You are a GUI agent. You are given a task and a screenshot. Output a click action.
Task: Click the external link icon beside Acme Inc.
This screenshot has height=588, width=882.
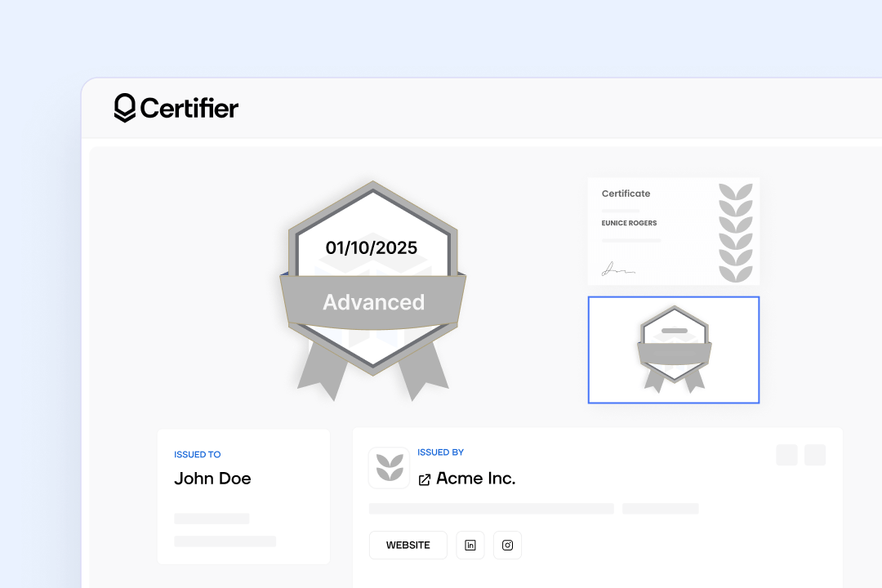click(x=425, y=479)
